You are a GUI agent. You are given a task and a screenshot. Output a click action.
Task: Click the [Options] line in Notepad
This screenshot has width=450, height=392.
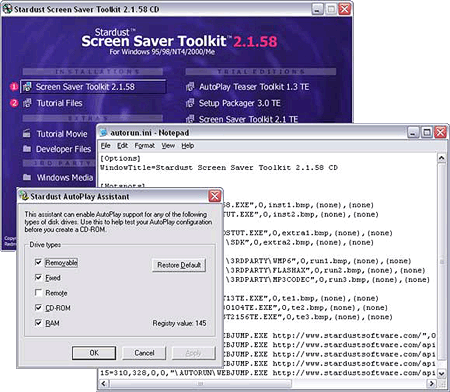(x=120, y=159)
